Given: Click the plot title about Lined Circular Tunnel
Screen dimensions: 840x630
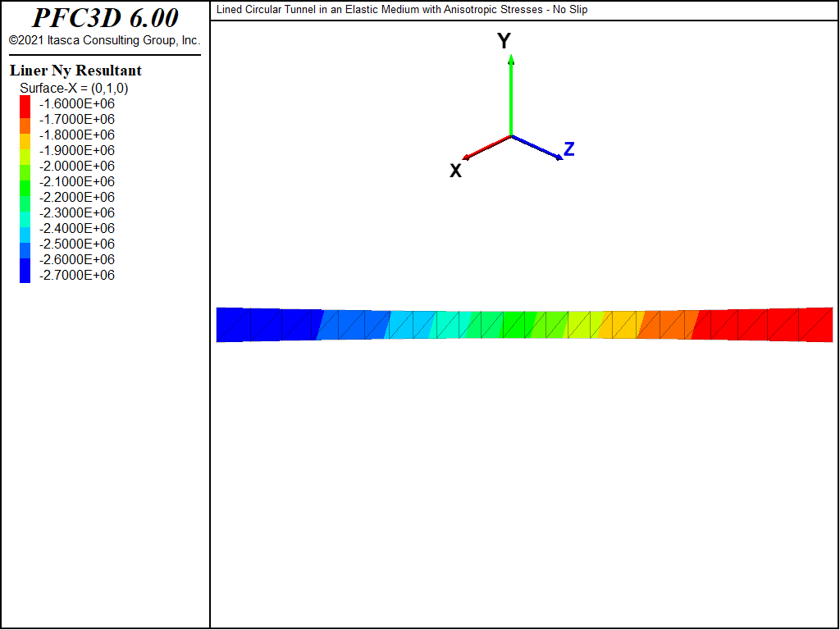Looking at the screenshot, I should pos(402,10).
